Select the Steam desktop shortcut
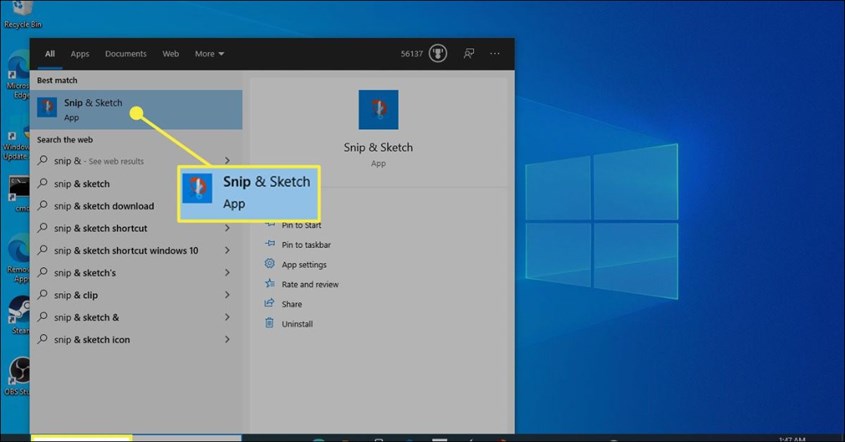 click(x=19, y=315)
